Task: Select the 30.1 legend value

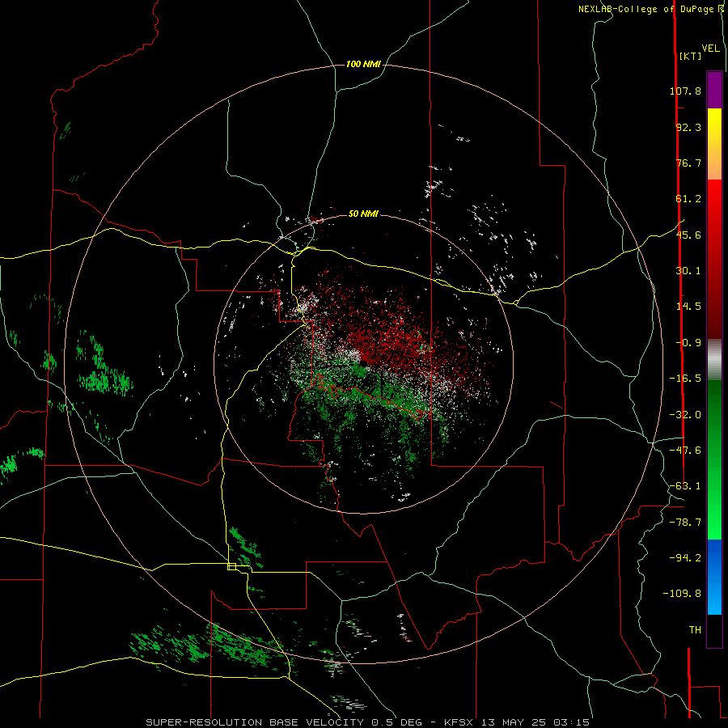Action: (x=688, y=271)
